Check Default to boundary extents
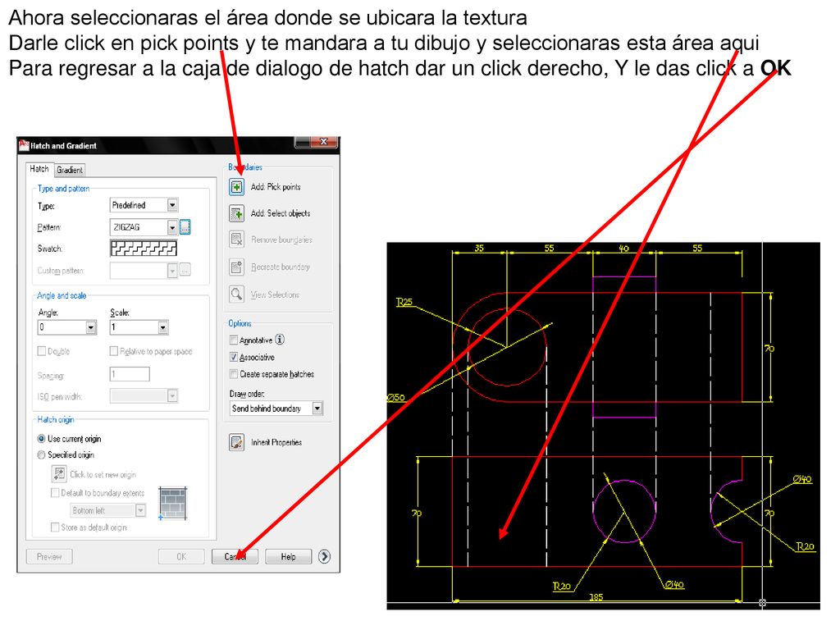Viewport: 840px width, 630px height. click(55, 493)
